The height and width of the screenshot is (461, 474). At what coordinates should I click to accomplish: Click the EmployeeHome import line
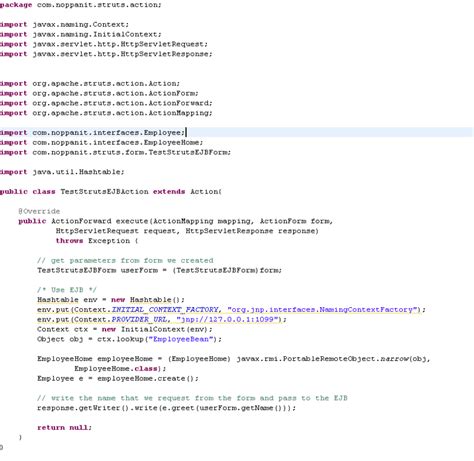tap(101, 142)
